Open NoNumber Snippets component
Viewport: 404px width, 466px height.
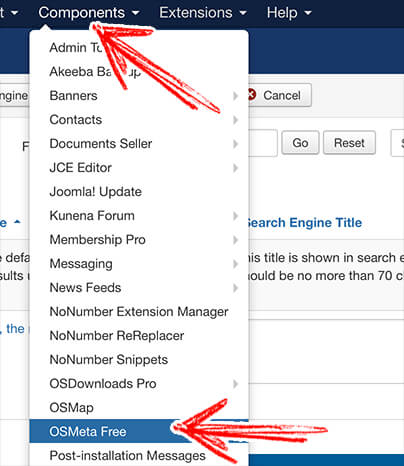139,360
